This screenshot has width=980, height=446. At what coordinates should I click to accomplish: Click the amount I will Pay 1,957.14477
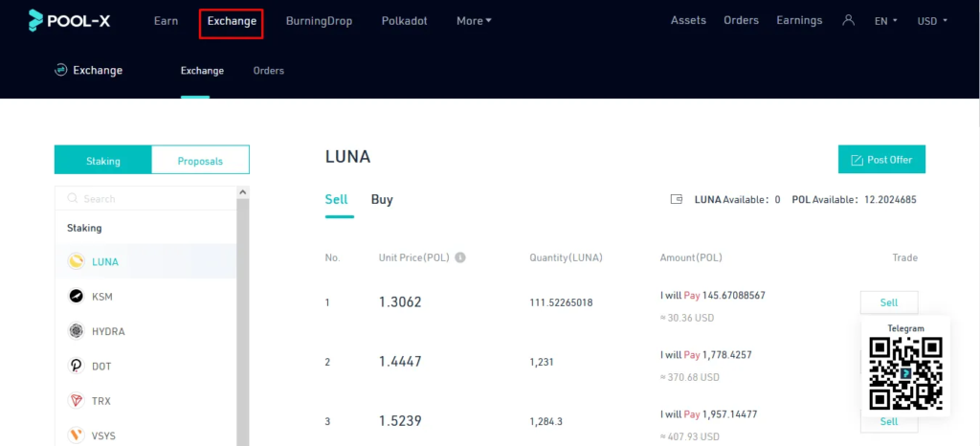710,414
